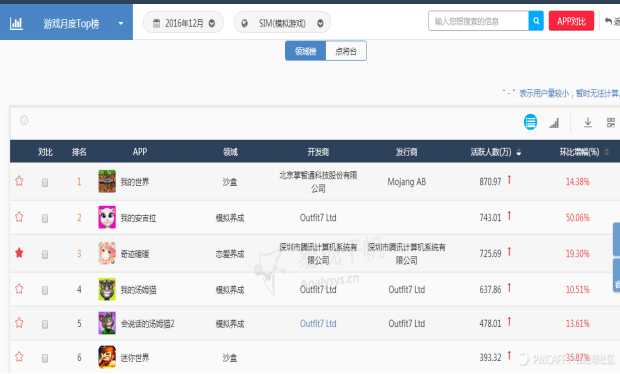This screenshot has width=620, height=374.
Task: Click the 排名 column header
Action: [x=79, y=152]
